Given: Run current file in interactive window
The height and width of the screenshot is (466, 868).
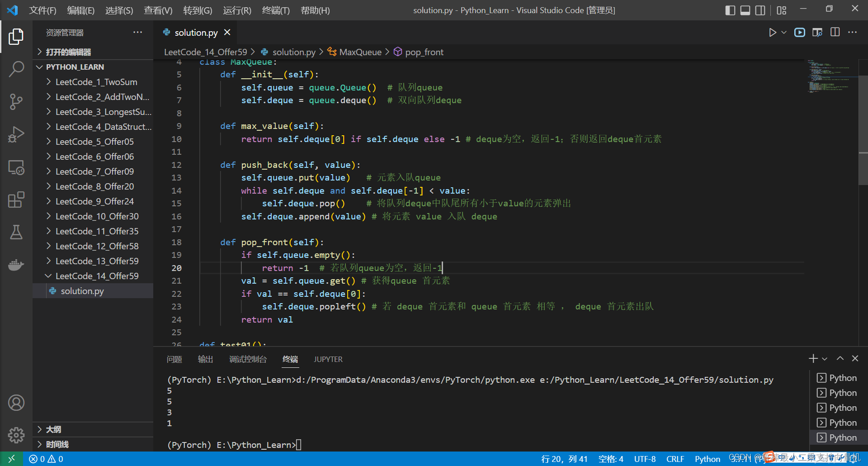Looking at the screenshot, I should (800, 33).
